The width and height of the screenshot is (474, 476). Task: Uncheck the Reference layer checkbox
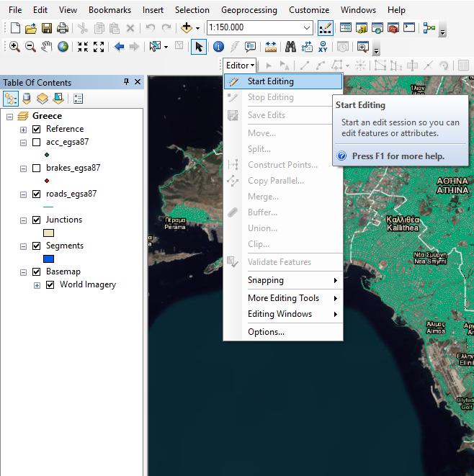pos(37,129)
